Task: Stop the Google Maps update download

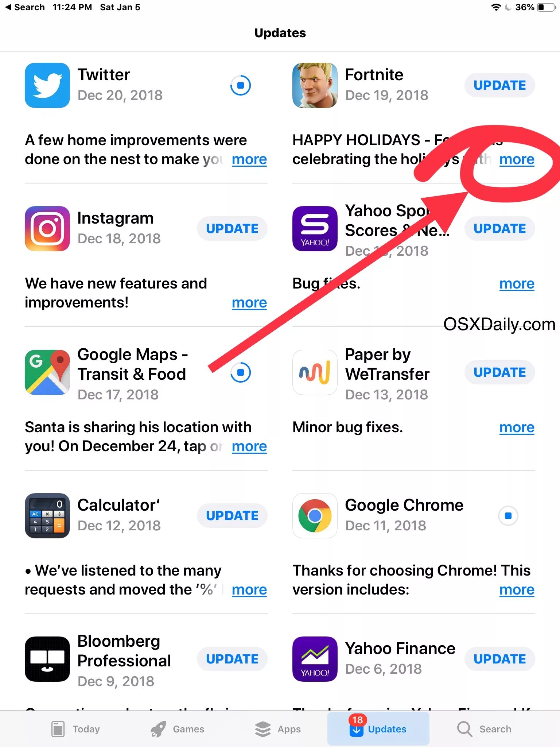Action: coord(241,372)
